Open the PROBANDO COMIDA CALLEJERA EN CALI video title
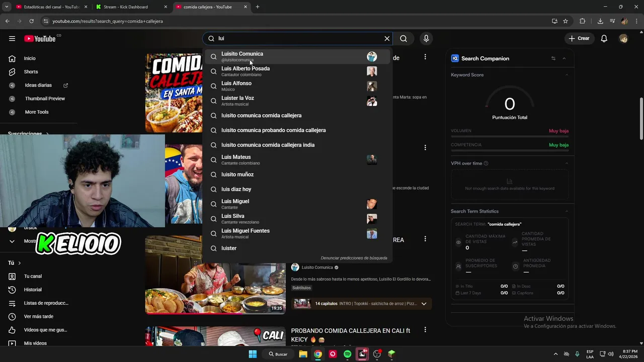 pos(350,335)
